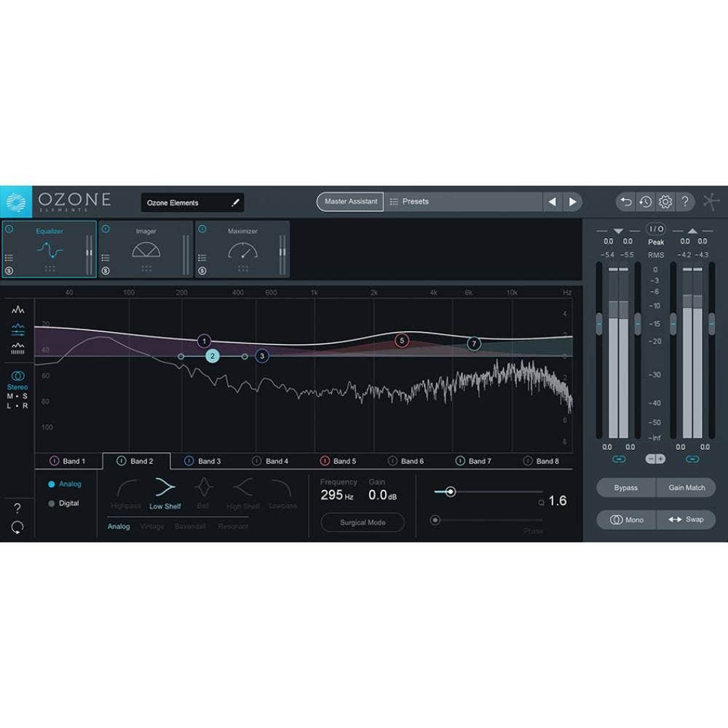
Task: Switch to the Band 6 tab
Action: pos(407,461)
